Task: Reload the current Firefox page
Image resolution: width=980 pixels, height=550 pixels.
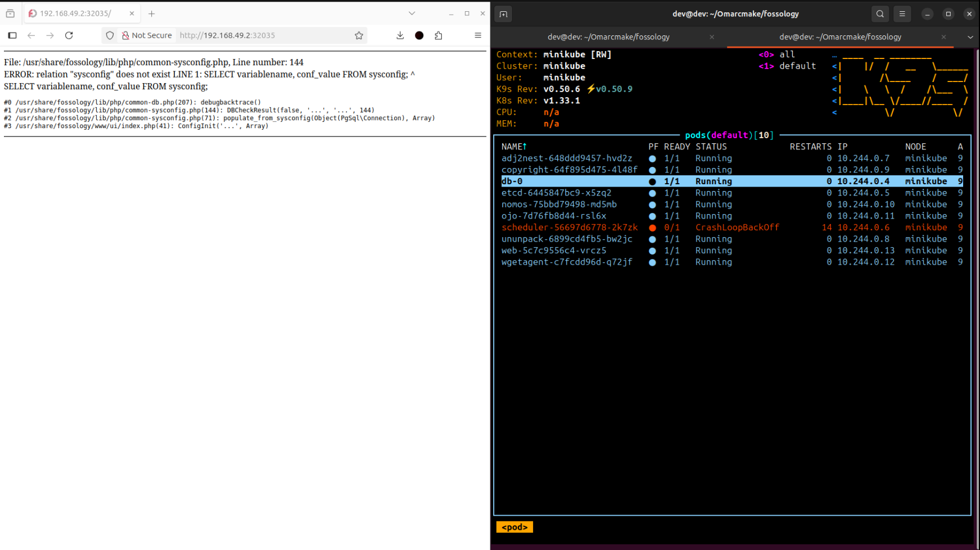Action: coord(69,35)
